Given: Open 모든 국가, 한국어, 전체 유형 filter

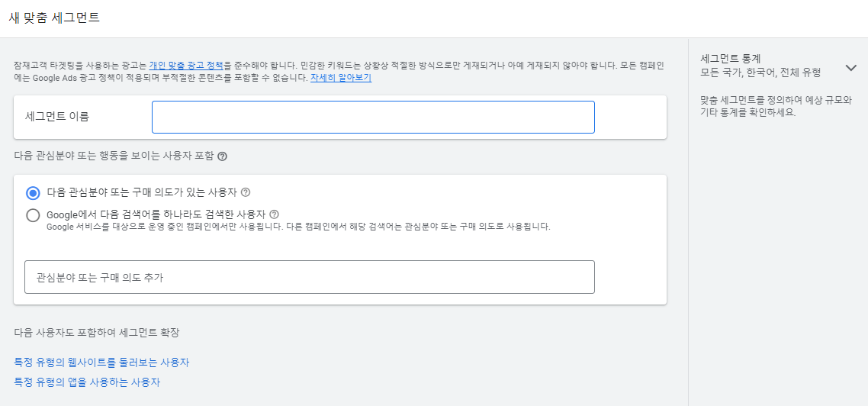Looking at the screenshot, I should (760, 72).
